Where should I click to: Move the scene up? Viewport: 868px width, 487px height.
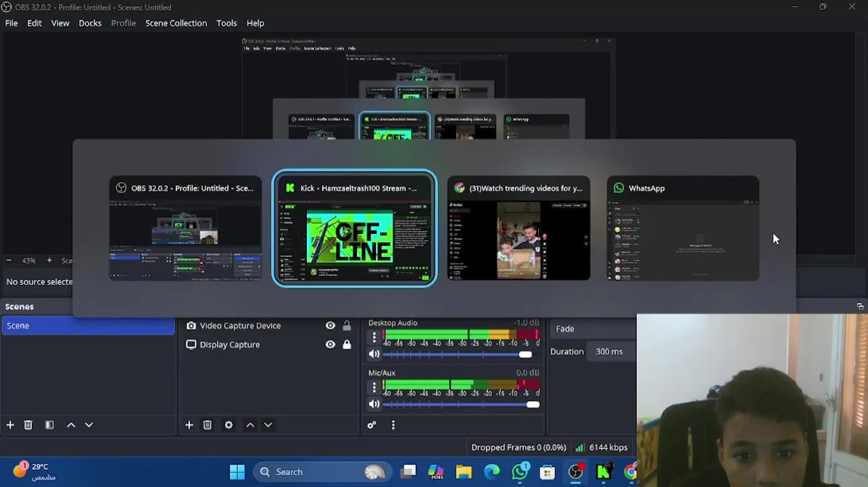click(x=71, y=425)
